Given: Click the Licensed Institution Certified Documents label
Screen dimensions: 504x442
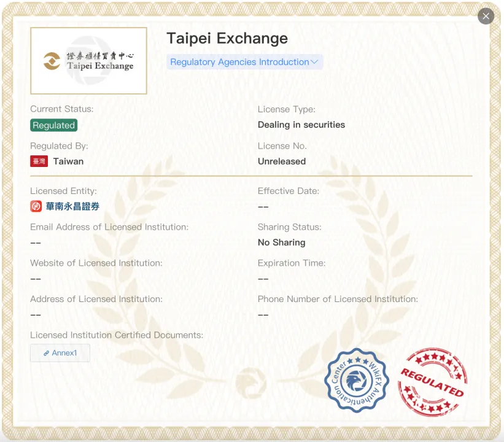Looking at the screenshot, I should [x=117, y=335].
